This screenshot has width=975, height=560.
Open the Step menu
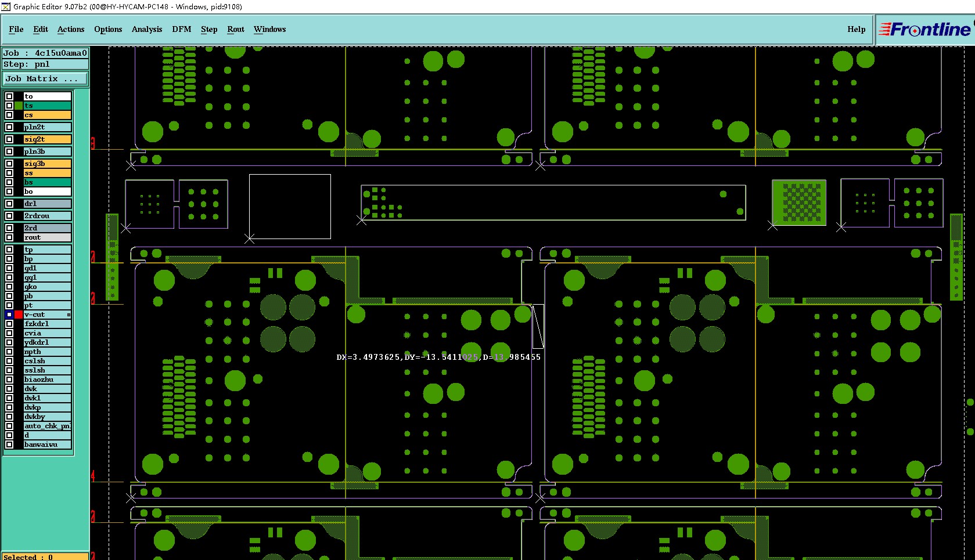pyautogui.click(x=209, y=29)
